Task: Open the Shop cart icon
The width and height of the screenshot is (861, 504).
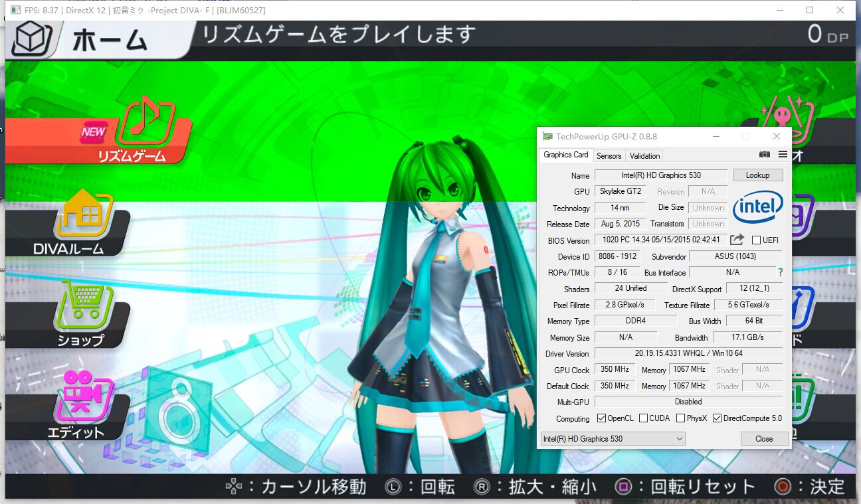Action: pyautogui.click(x=82, y=304)
